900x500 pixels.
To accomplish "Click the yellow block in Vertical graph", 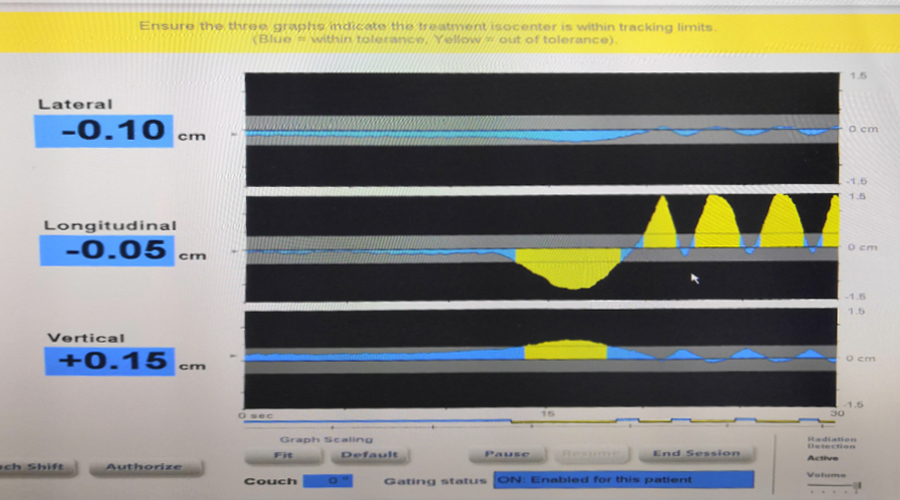I will [x=565, y=349].
